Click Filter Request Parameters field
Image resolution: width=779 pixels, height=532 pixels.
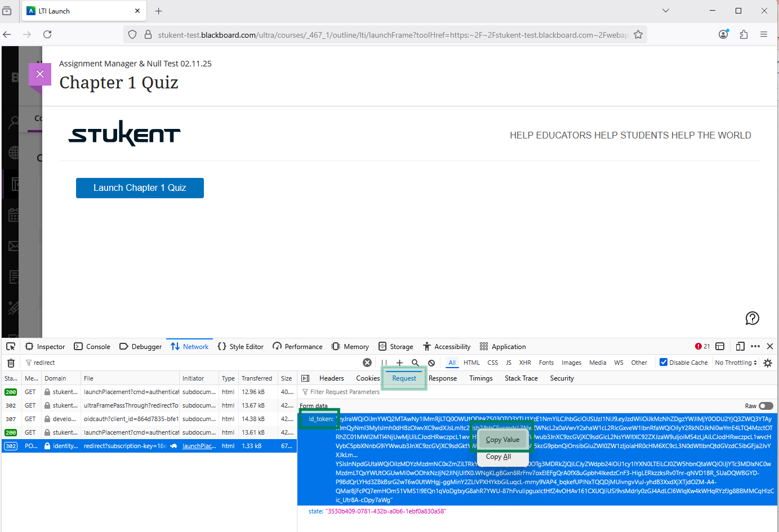pos(538,392)
